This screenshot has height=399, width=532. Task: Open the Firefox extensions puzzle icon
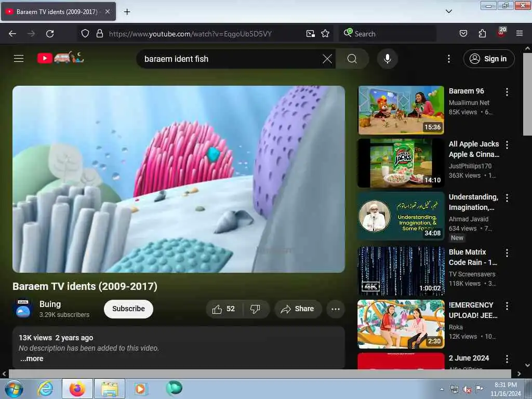click(482, 34)
